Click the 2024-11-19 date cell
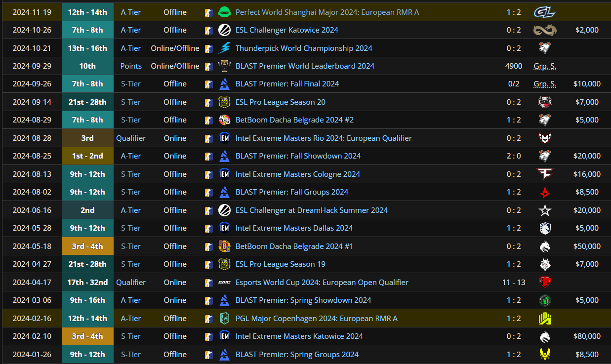This screenshot has width=611, height=364. (x=32, y=12)
